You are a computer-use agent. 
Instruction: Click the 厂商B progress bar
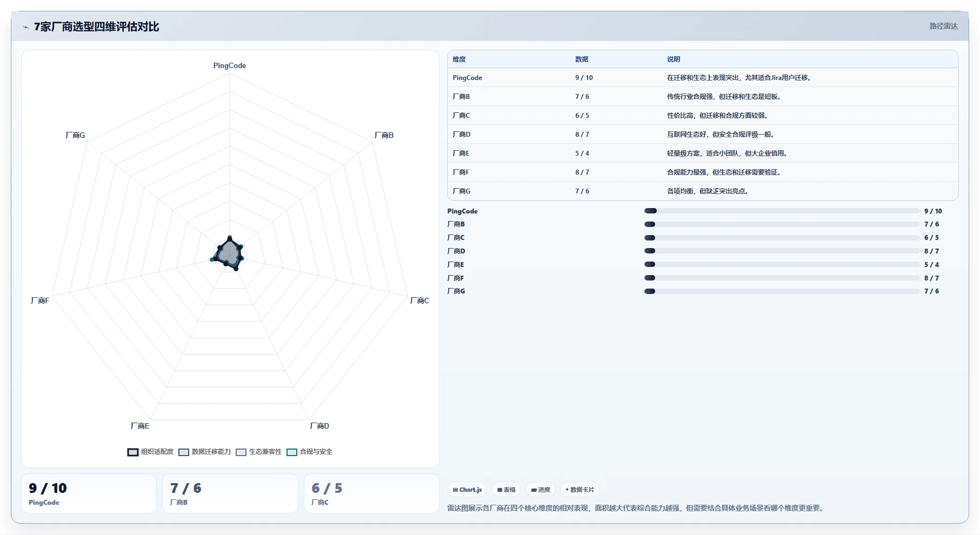click(x=782, y=224)
